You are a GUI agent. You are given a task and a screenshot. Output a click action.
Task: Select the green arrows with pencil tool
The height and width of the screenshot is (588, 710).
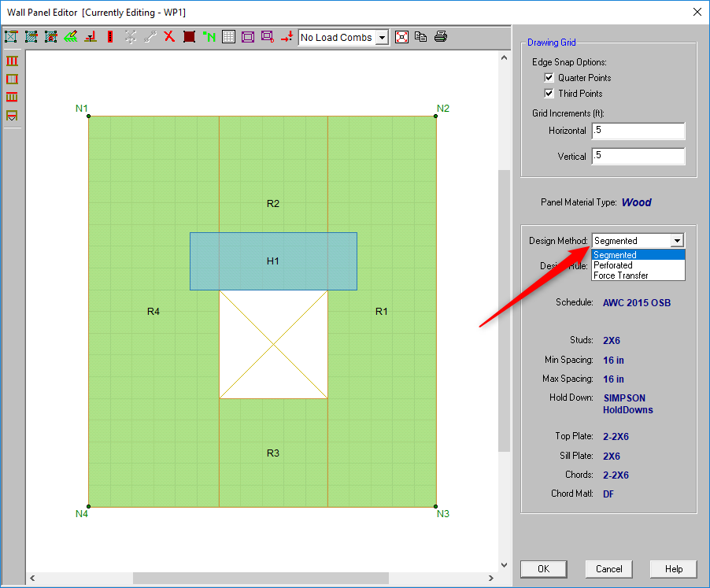point(71,37)
